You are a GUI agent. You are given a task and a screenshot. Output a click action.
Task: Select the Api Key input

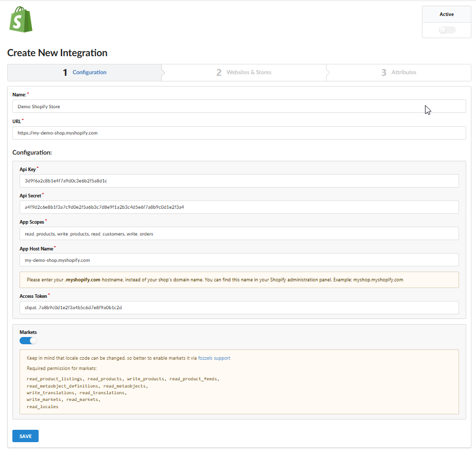click(239, 181)
